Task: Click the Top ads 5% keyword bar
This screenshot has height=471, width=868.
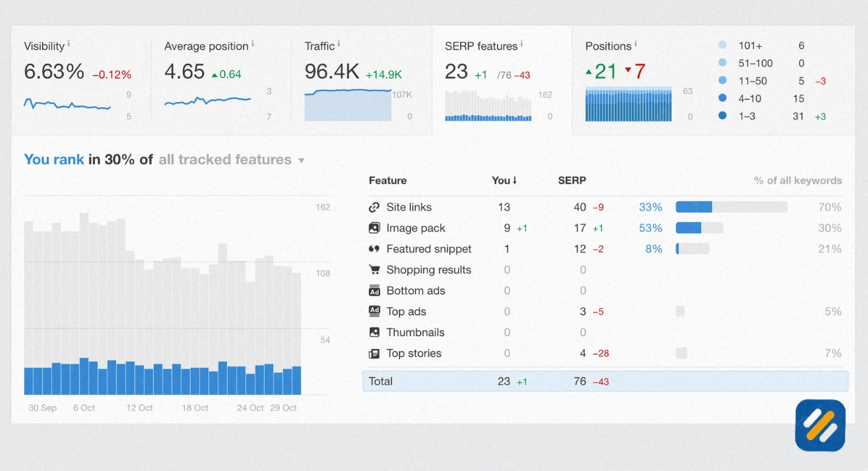Action: click(x=680, y=311)
